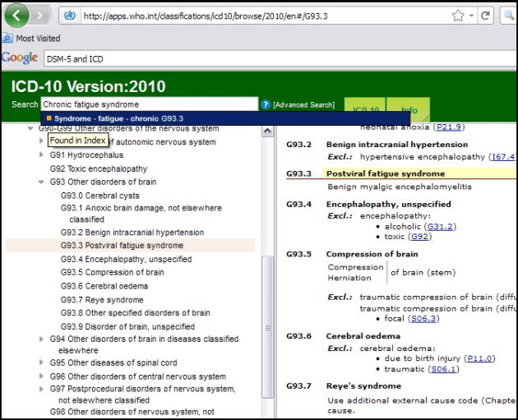The width and height of the screenshot is (518, 420).
Task: Click the Google logo on the toolbar
Action: 20,58
